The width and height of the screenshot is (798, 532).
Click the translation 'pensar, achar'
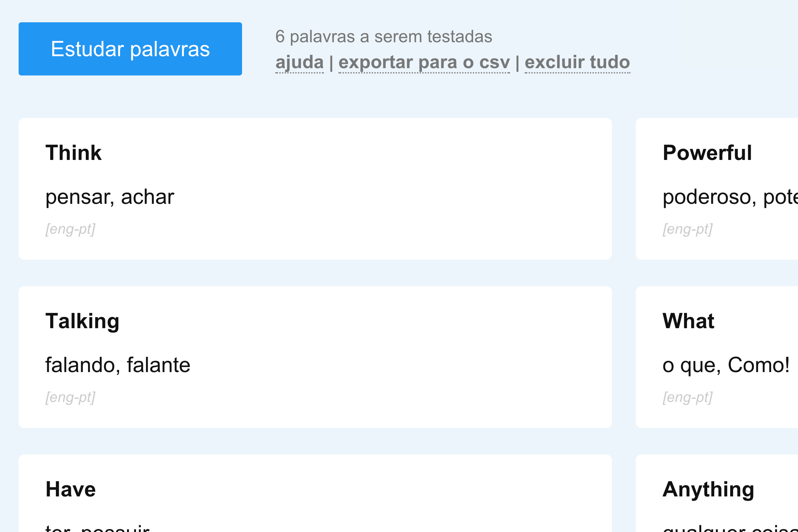pos(110,197)
